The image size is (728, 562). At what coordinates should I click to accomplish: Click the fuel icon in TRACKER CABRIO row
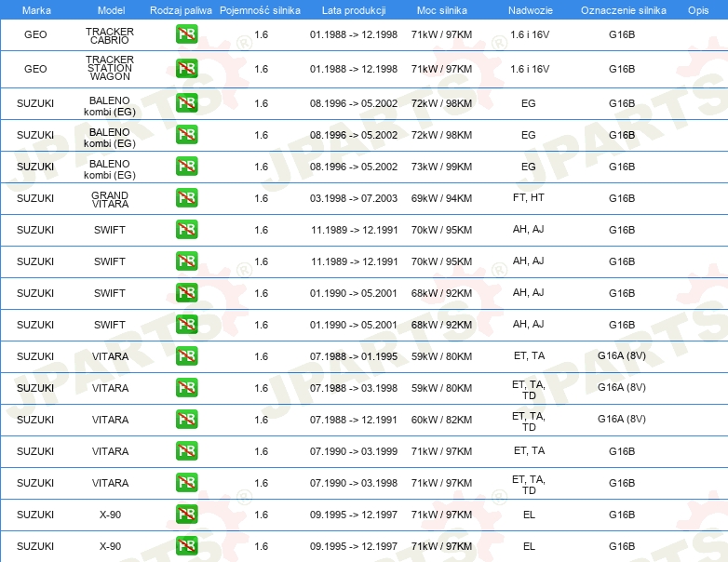[186, 34]
